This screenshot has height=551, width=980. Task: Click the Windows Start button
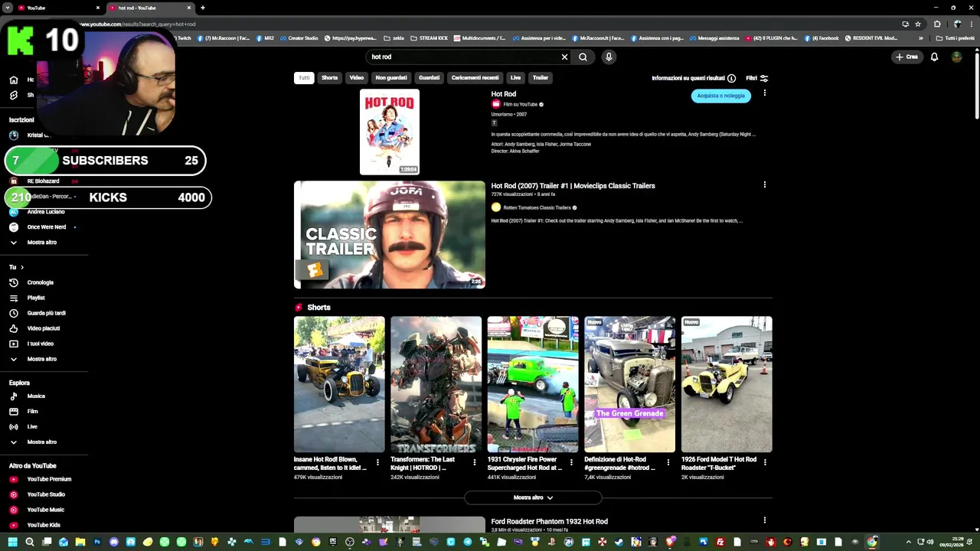12,542
